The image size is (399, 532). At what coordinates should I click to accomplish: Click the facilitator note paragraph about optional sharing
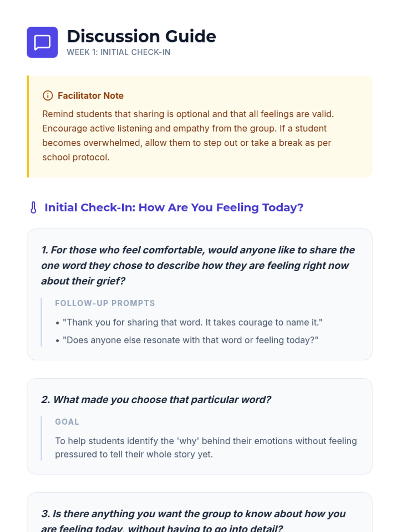188,135
